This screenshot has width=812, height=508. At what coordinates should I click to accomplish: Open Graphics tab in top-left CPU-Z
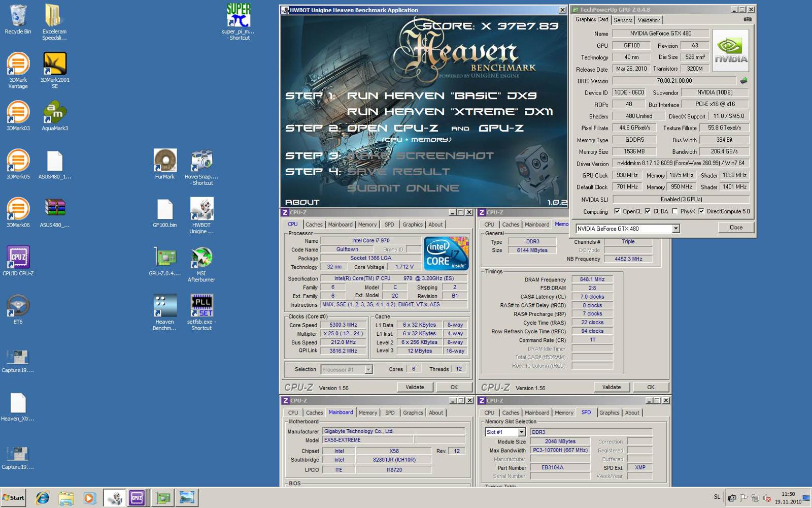pyautogui.click(x=413, y=225)
